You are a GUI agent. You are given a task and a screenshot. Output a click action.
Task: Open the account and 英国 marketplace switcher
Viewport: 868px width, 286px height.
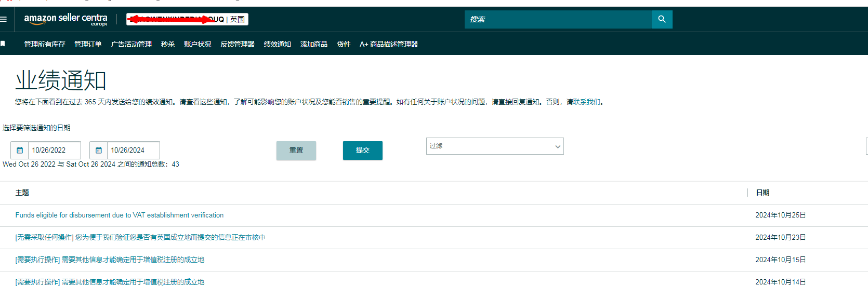tap(187, 19)
